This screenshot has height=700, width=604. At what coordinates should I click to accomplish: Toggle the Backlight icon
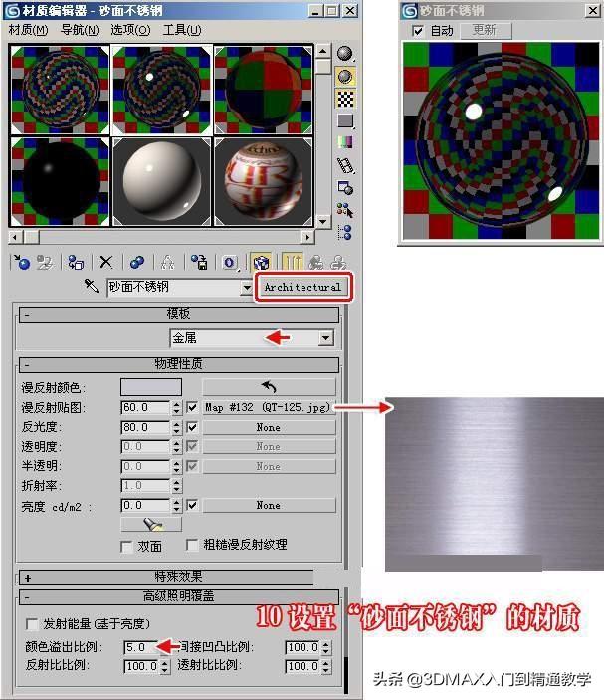pyautogui.click(x=345, y=76)
